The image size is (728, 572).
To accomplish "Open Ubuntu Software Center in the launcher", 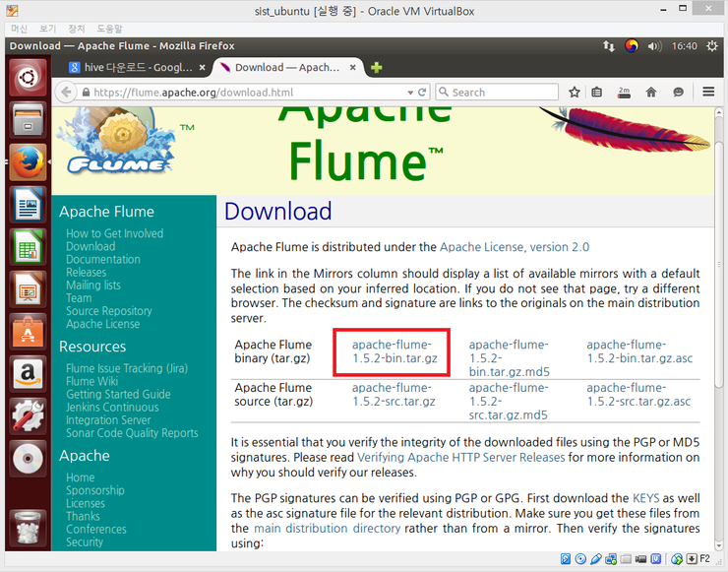I will pyautogui.click(x=28, y=332).
